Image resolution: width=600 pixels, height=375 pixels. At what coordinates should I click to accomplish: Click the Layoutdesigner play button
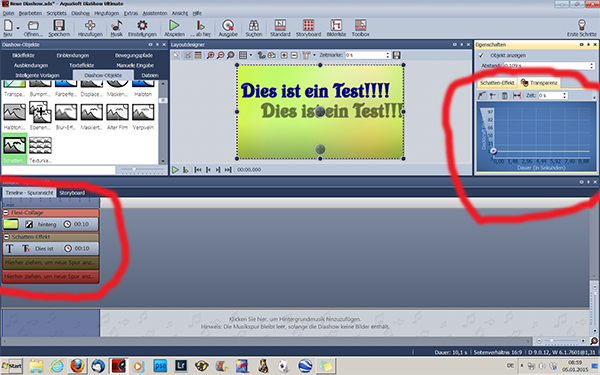click(175, 170)
